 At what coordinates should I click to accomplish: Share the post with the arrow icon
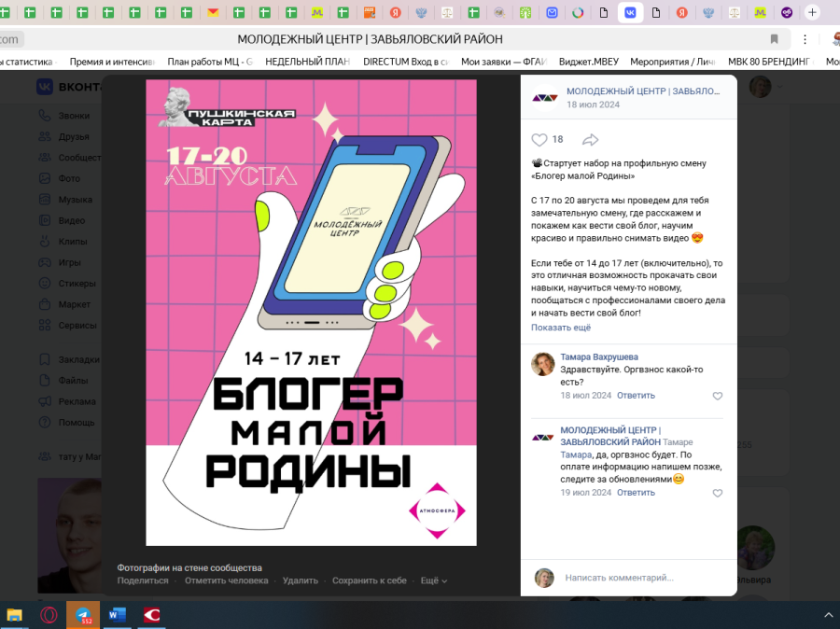pyautogui.click(x=590, y=140)
